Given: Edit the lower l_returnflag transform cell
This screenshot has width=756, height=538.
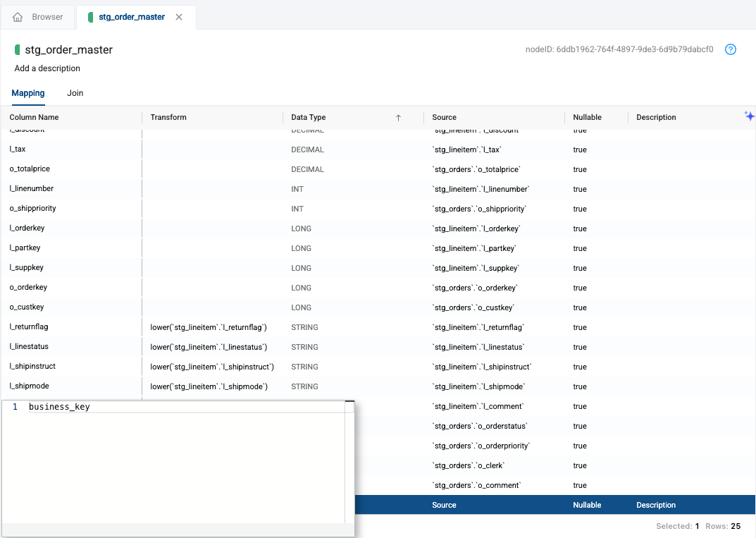Looking at the screenshot, I should (x=209, y=328).
